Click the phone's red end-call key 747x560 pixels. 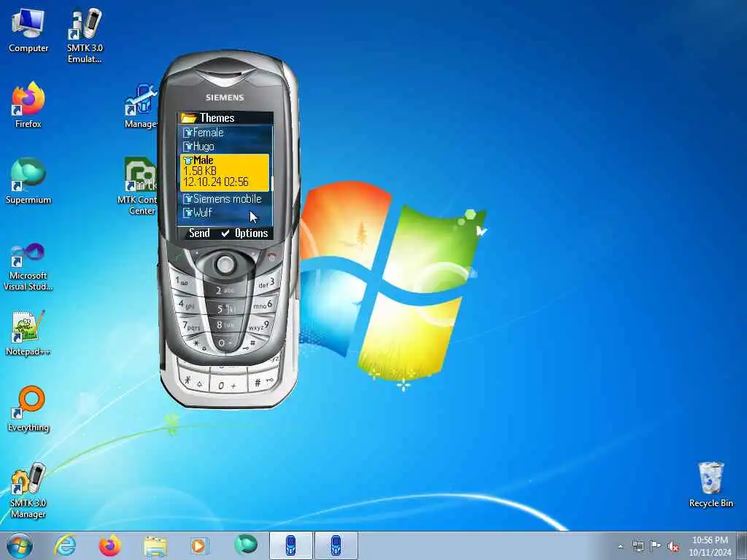(x=271, y=257)
